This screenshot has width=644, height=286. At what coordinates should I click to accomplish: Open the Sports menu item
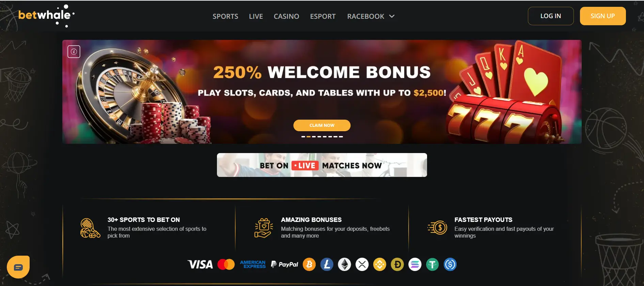point(225,16)
